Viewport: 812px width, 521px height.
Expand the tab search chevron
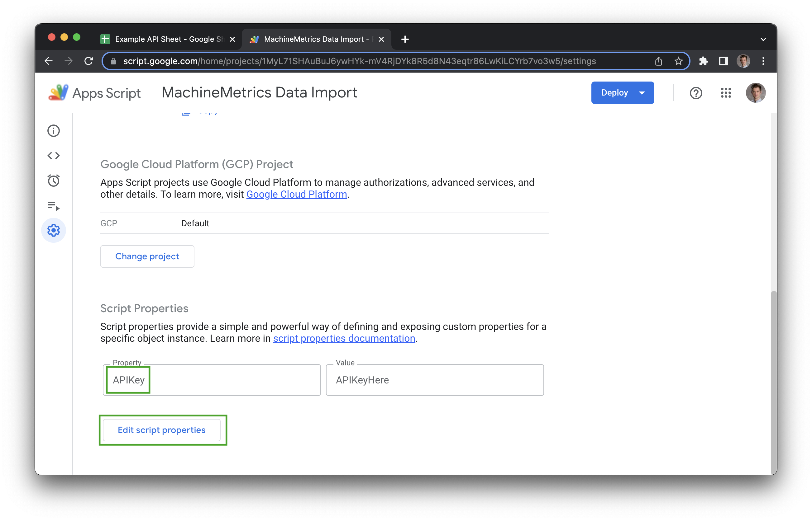[x=763, y=39]
